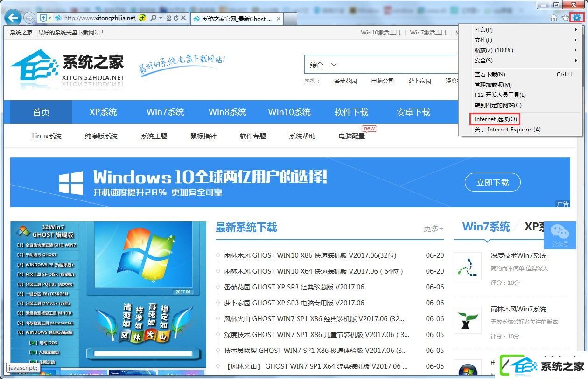
Task: Click the green plus add-on icon
Action: 142,18
